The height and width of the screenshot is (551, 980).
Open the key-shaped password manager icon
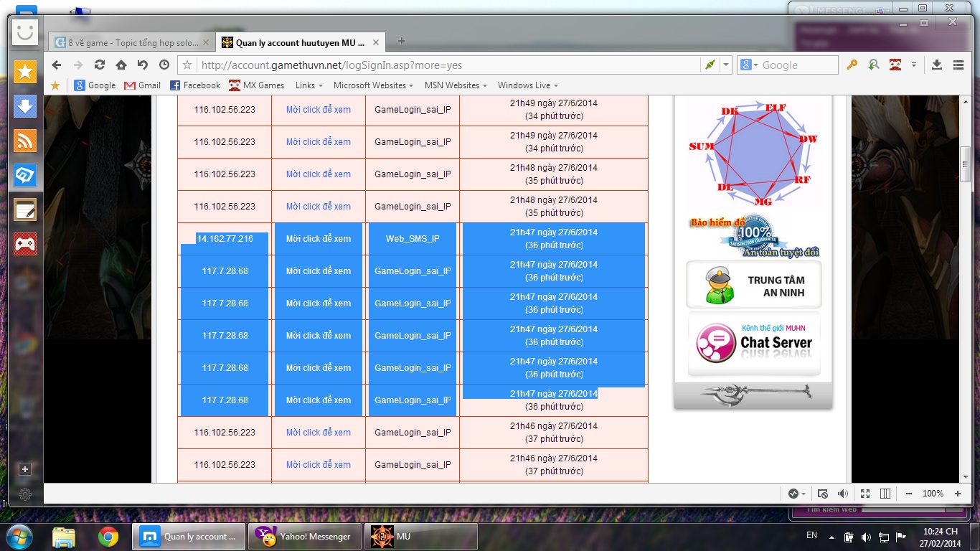point(852,65)
